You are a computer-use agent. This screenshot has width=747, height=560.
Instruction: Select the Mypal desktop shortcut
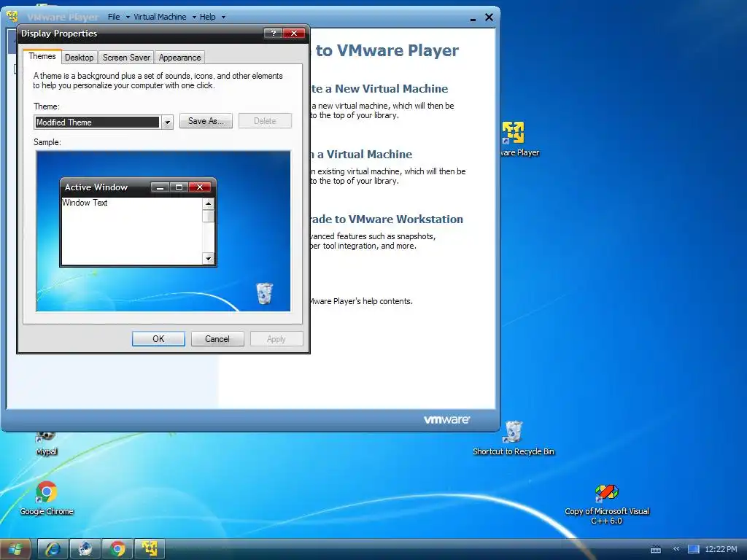click(46, 443)
